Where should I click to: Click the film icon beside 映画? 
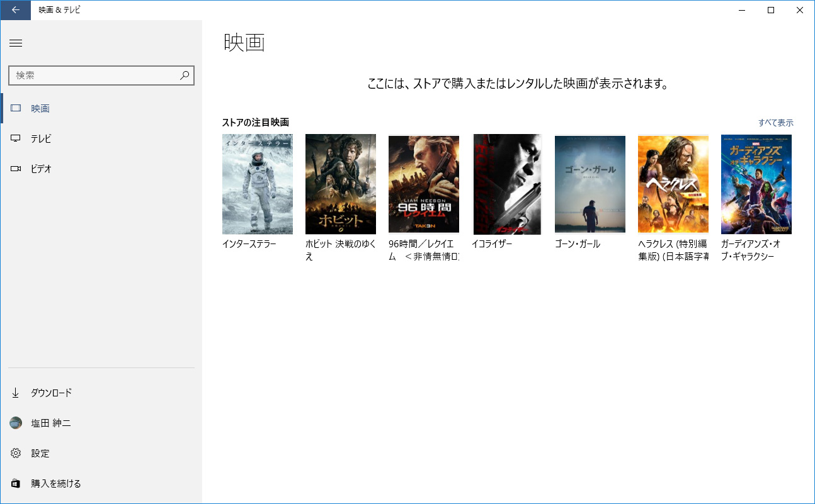tap(16, 108)
